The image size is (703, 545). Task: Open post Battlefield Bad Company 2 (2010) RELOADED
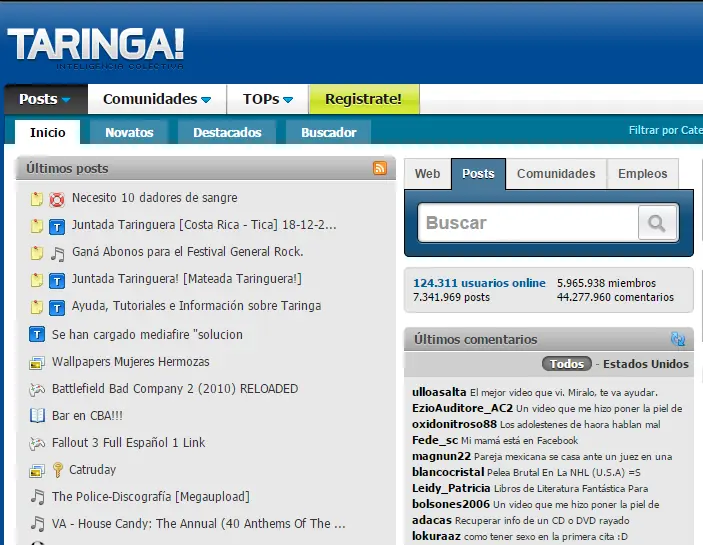tap(175, 389)
